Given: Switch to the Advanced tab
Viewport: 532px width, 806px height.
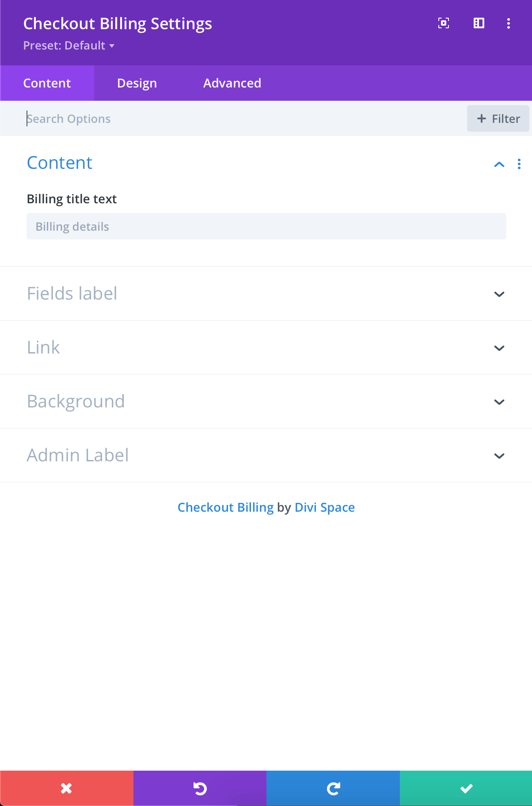Looking at the screenshot, I should coord(232,83).
